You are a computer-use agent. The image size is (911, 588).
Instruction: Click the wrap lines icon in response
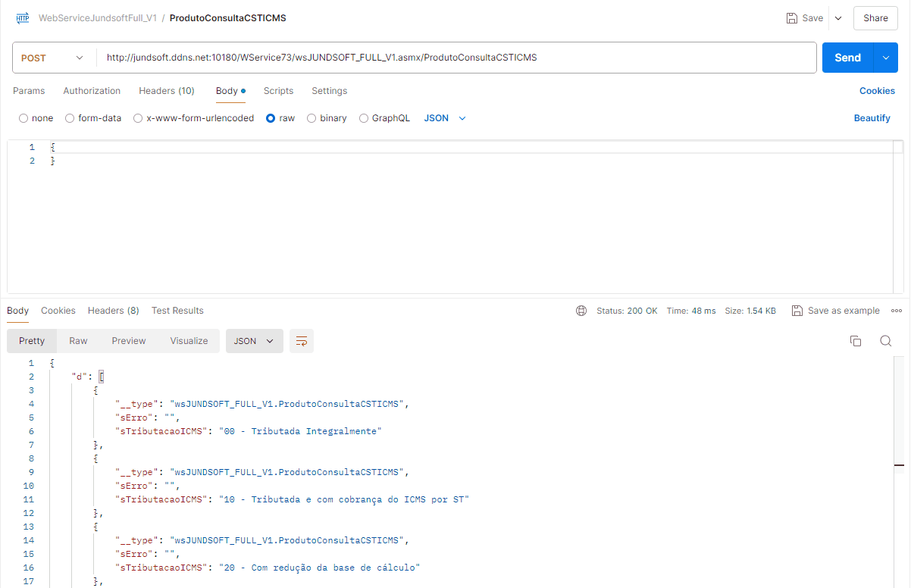pyautogui.click(x=302, y=341)
